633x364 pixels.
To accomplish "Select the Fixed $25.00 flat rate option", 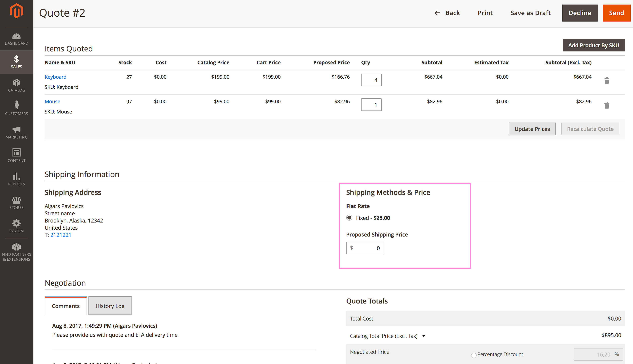I will tap(349, 218).
